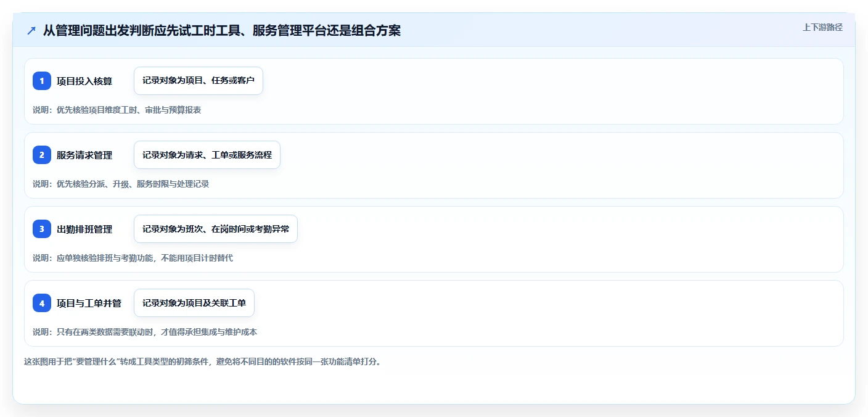Click the arrow icon beside the title
Viewport: 868px width, 417px height.
pos(31,30)
